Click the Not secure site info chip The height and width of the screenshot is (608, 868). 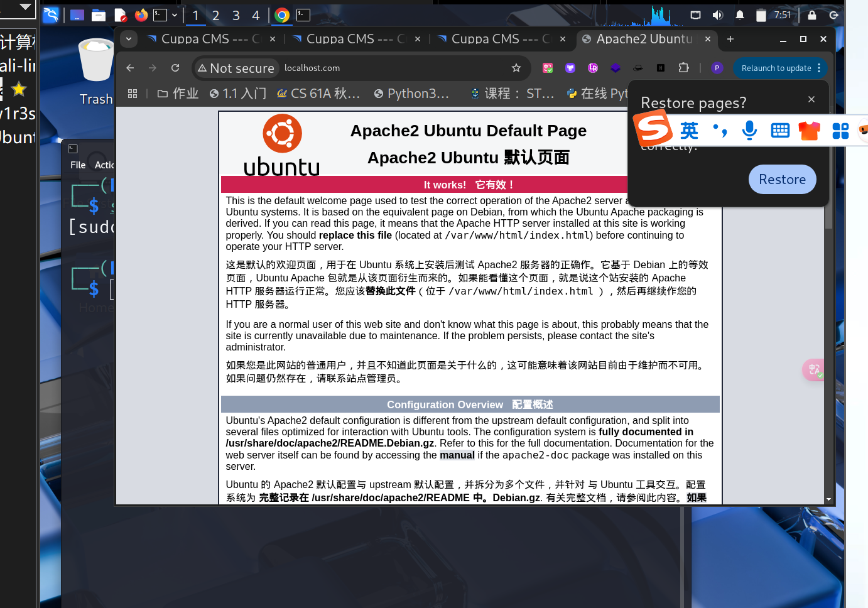pyautogui.click(x=236, y=68)
